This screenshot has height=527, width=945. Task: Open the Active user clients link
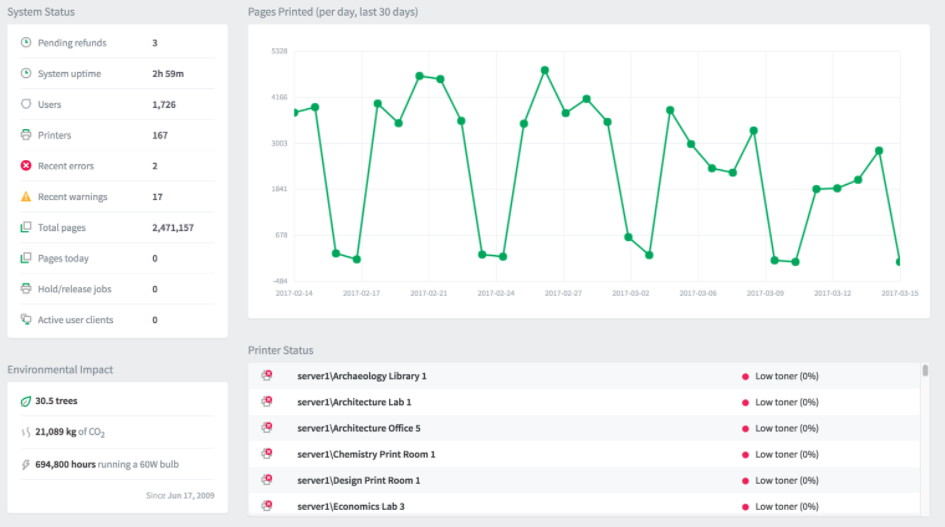[x=75, y=320]
